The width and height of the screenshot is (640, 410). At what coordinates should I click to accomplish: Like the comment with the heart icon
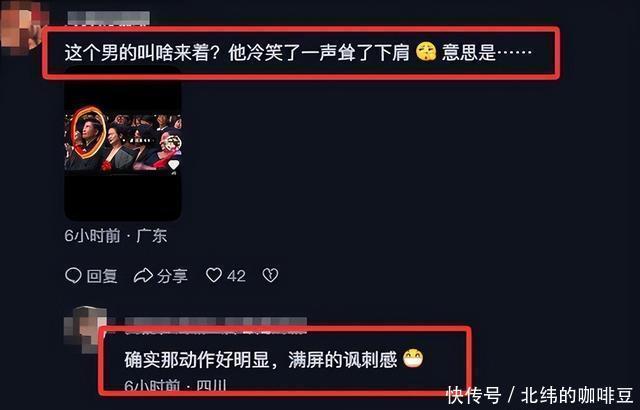pos(214,275)
